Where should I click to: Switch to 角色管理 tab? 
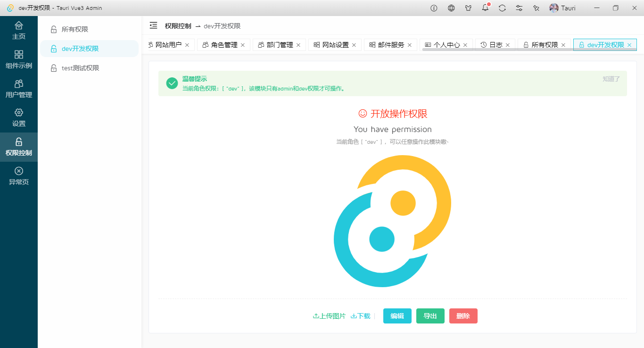(x=224, y=45)
